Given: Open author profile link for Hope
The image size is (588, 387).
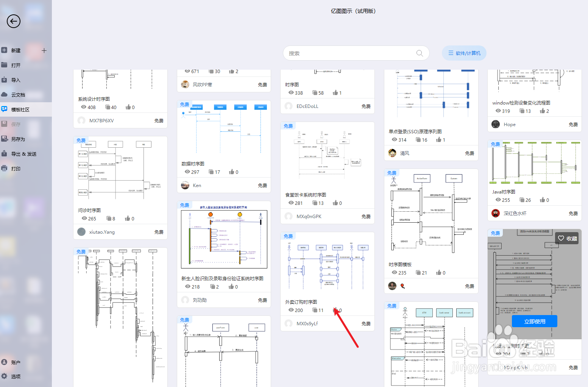Looking at the screenshot, I should 509,124.
